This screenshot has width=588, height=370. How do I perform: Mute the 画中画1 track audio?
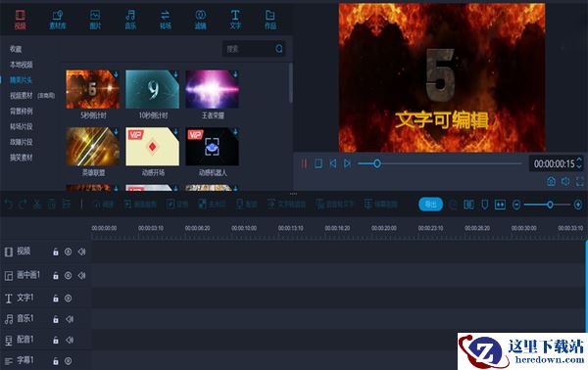tap(81, 276)
